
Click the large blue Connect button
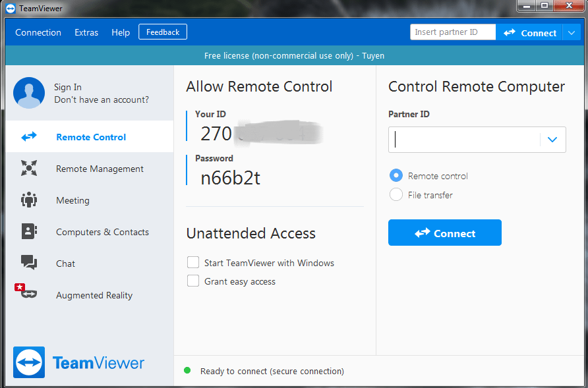point(445,233)
